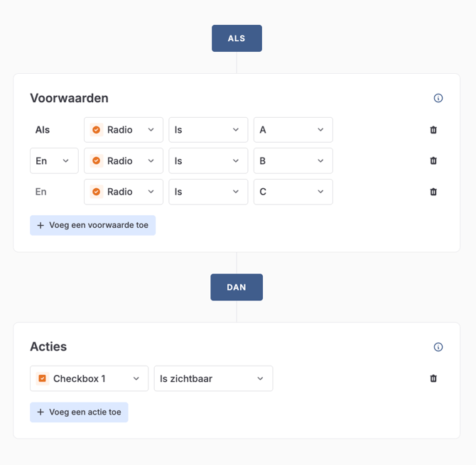Open the En logical operator dropdown
The width and height of the screenshot is (476, 465).
54,161
